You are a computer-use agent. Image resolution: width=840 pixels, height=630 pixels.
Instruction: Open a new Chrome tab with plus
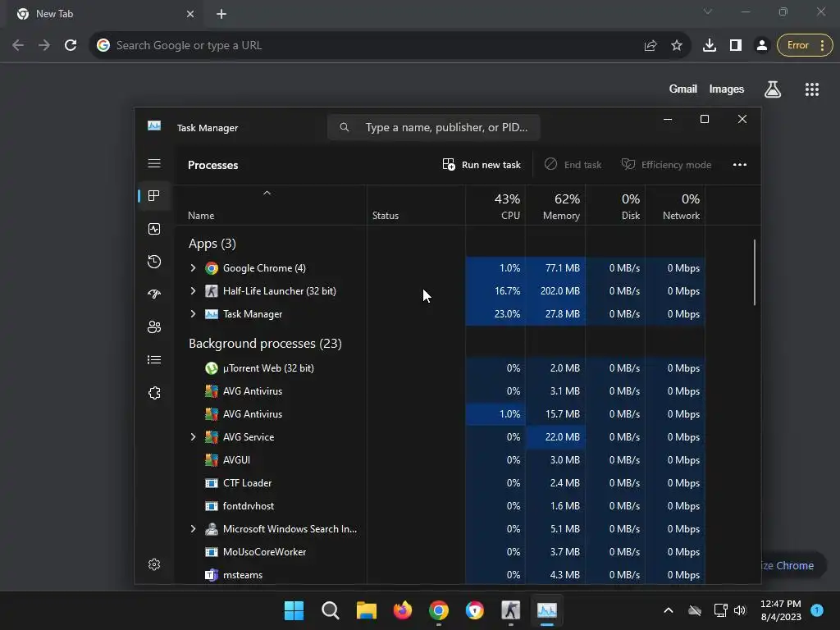(x=221, y=14)
